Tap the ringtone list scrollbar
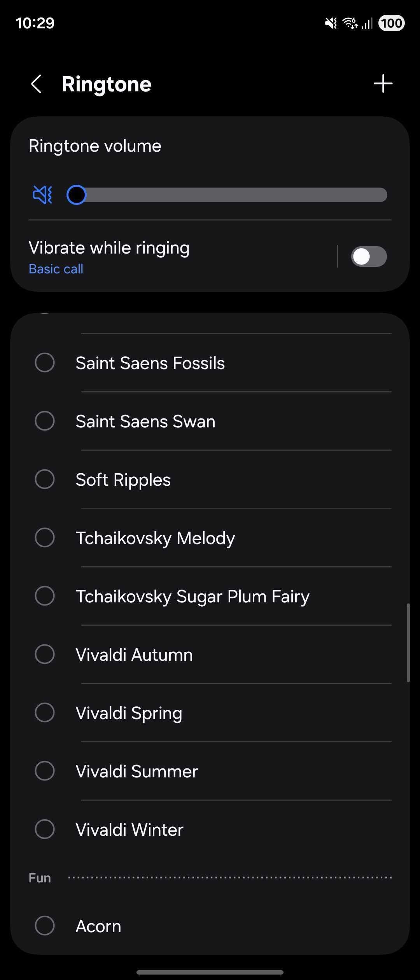The image size is (420, 980). coord(408,642)
